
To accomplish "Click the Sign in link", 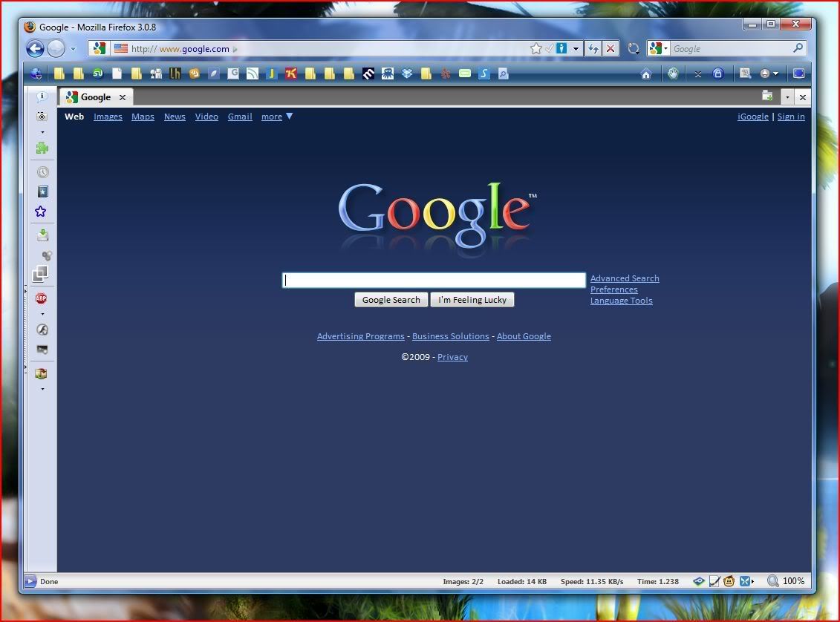I will (x=791, y=117).
